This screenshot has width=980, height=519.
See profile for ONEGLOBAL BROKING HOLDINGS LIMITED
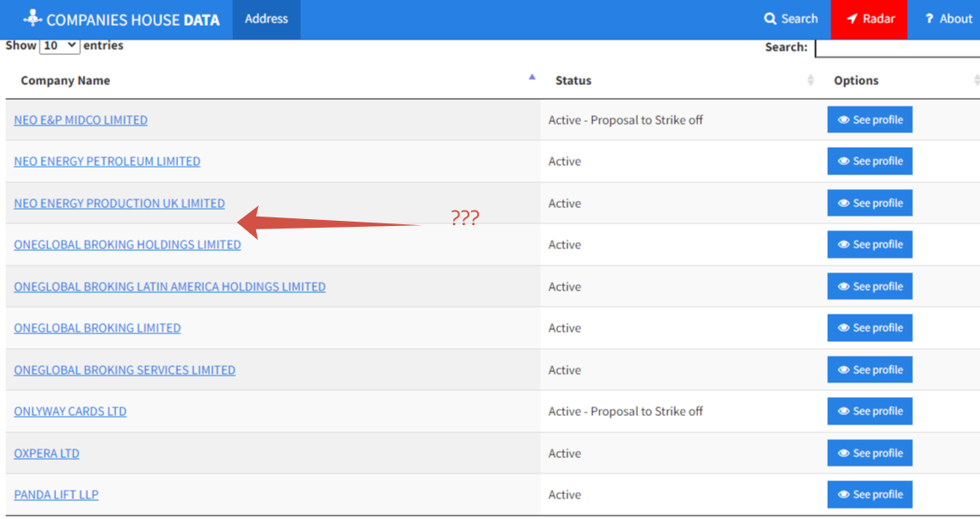[869, 244]
